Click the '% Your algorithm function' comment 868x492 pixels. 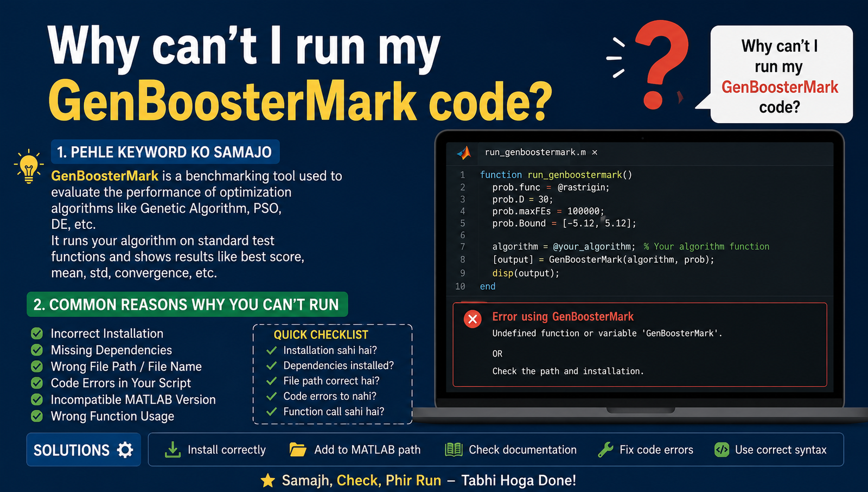click(x=706, y=246)
